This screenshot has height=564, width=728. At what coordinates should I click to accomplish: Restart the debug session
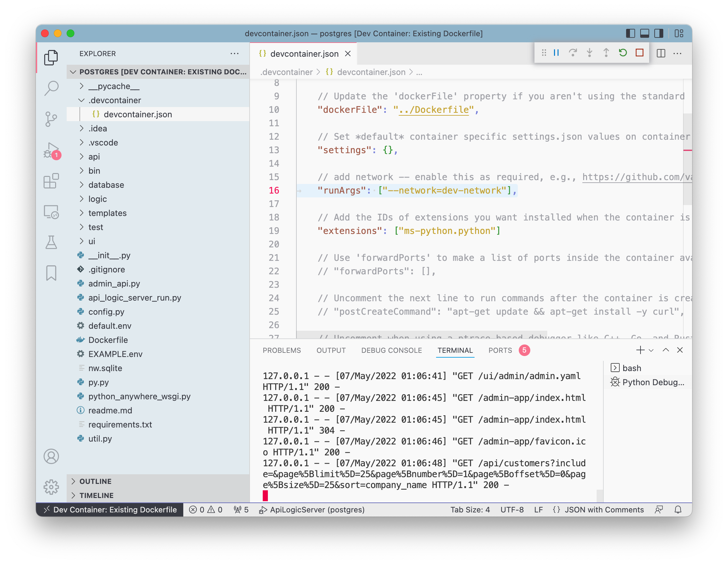623,53
